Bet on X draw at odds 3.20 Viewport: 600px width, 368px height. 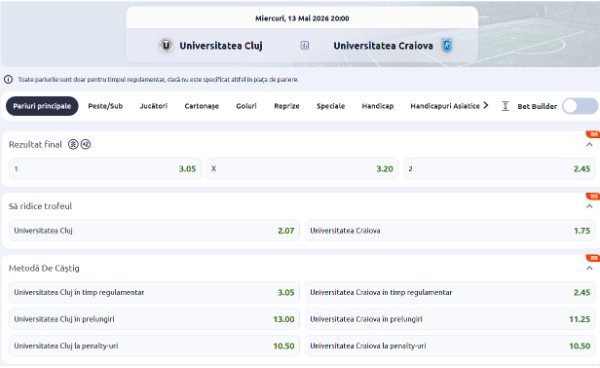[302, 169]
